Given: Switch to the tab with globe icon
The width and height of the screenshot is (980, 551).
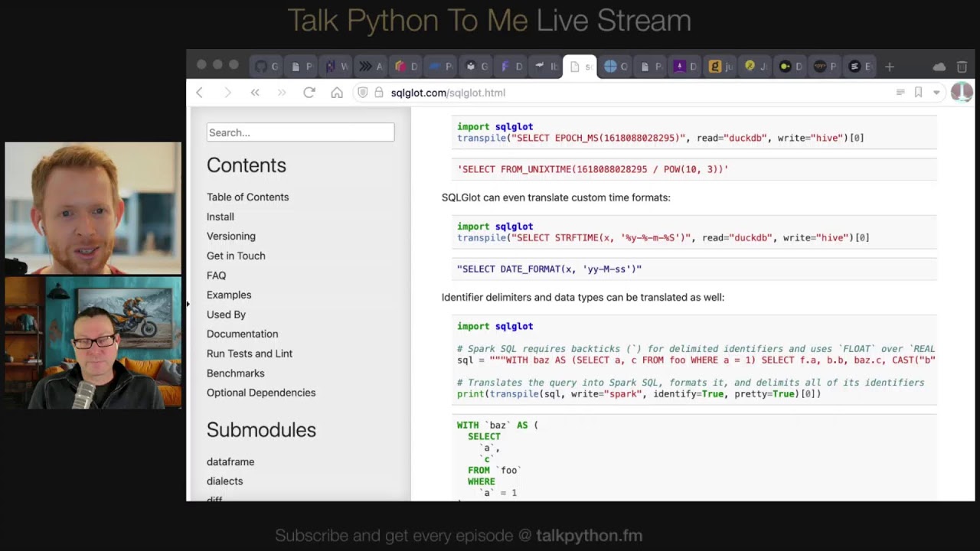Looking at the screenshot, I should pyautogui.click(x=615, y=67).
